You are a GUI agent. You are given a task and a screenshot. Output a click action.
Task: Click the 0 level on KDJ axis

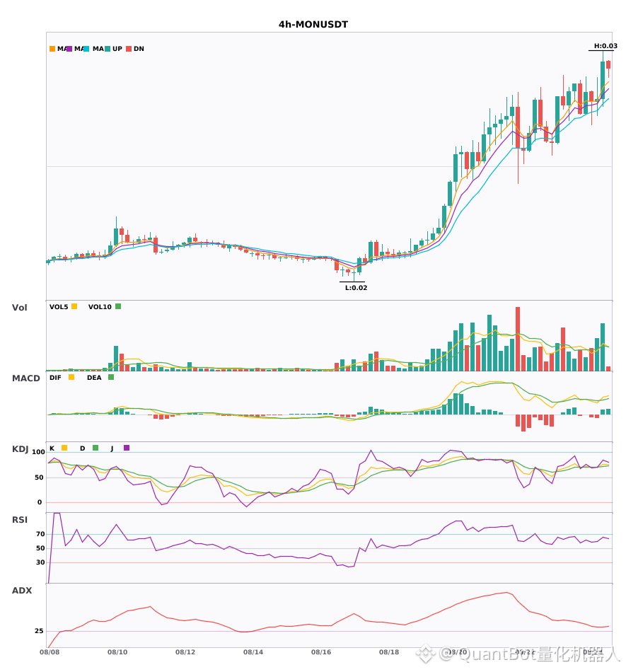[40, 502]
